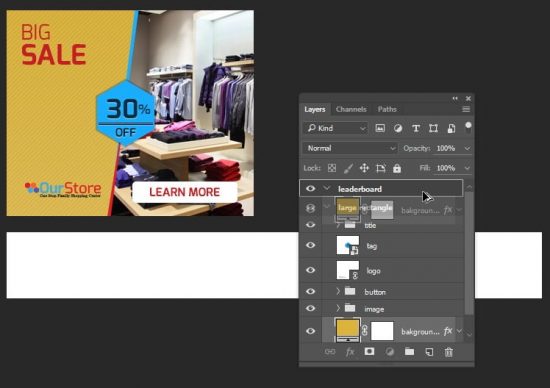550x388 pixels.
Task: Click the layers list scrollbar
Action: [x=469, y=253]
